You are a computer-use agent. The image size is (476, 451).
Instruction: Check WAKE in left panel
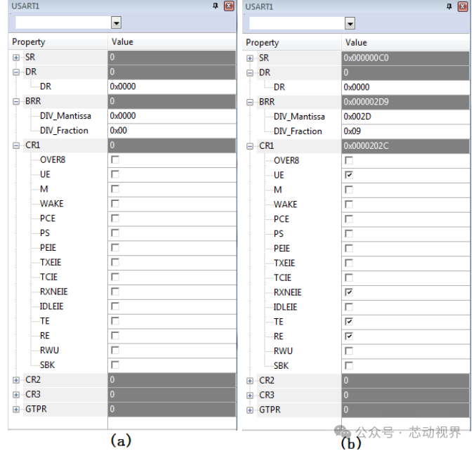coord(115,204)
